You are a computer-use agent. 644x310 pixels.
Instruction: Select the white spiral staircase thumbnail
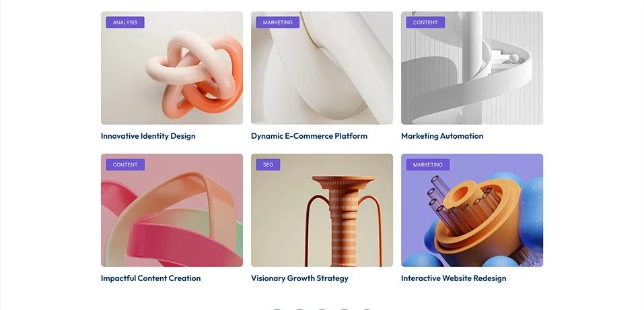(472, 68)
